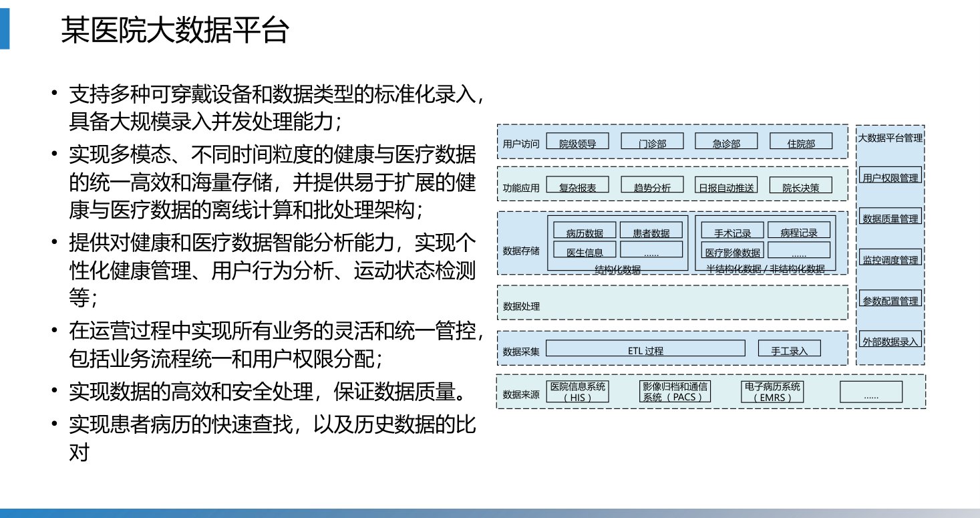Click the 数据质量管理 box
This screenshot has width=980, height=518.
coord(890,216)
